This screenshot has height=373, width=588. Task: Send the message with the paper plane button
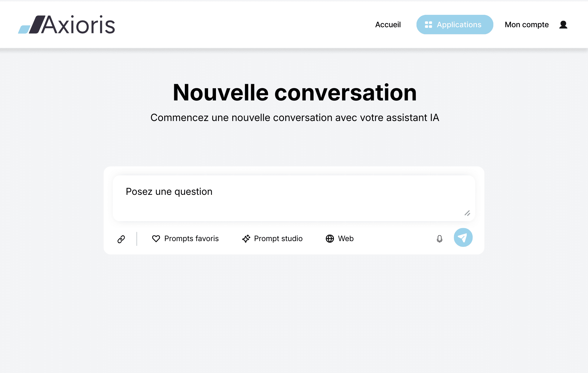(x=463, y=237)
